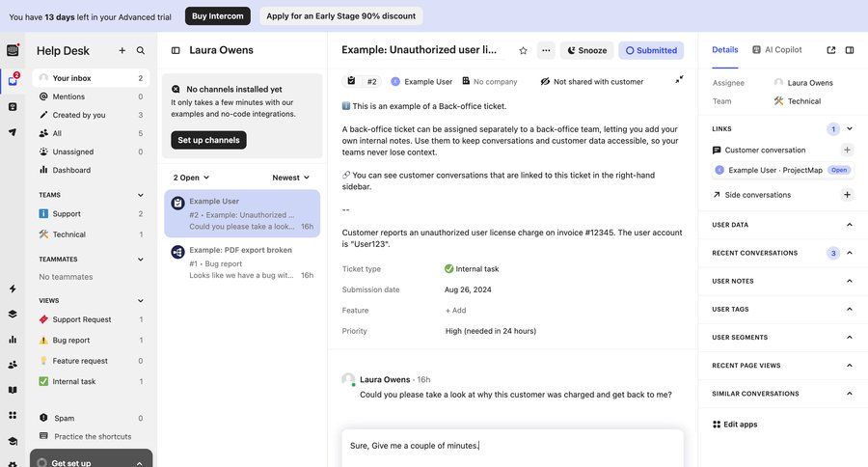
Task: Open the three-dot more options menu
Action: click(546, 50)
